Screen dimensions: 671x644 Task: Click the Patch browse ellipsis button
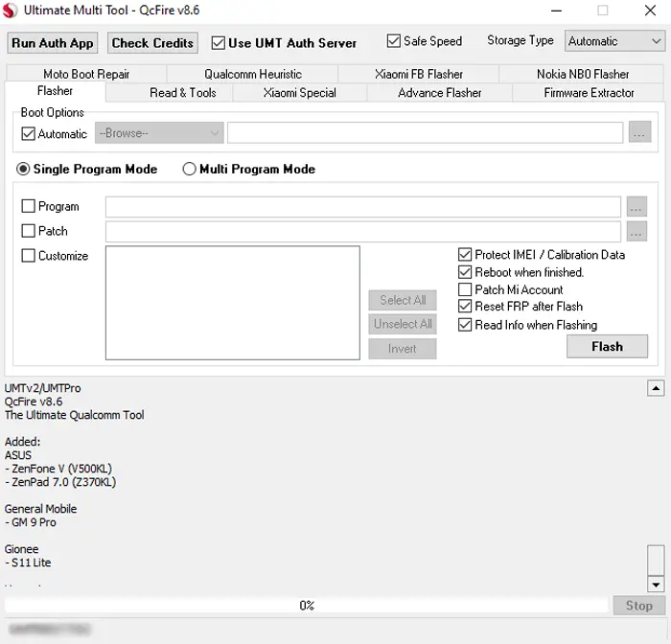(636, 232)
